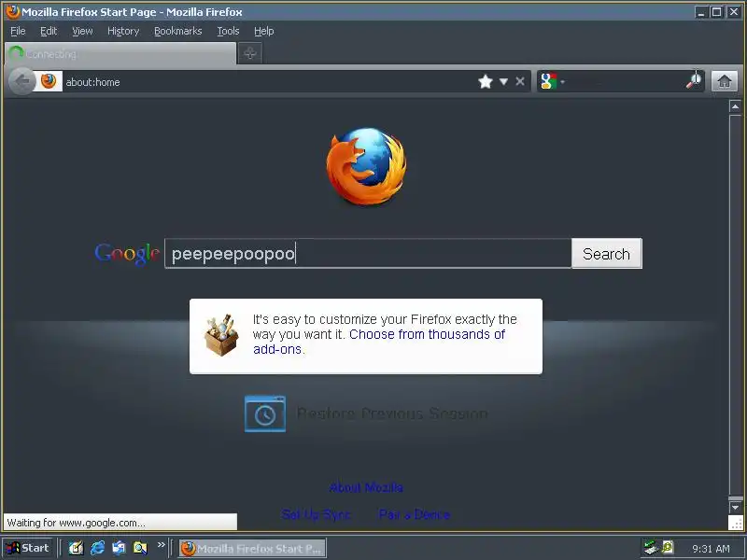Open the Tools menu
Screen dimensions: 747x560
(228, 31)
